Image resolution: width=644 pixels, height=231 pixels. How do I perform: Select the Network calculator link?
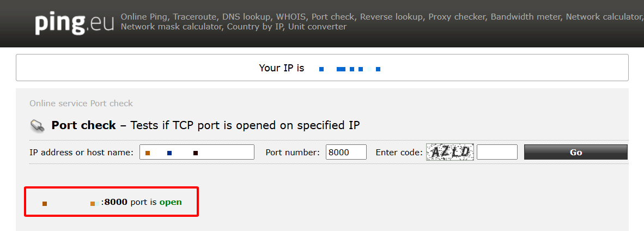point(604,17)
